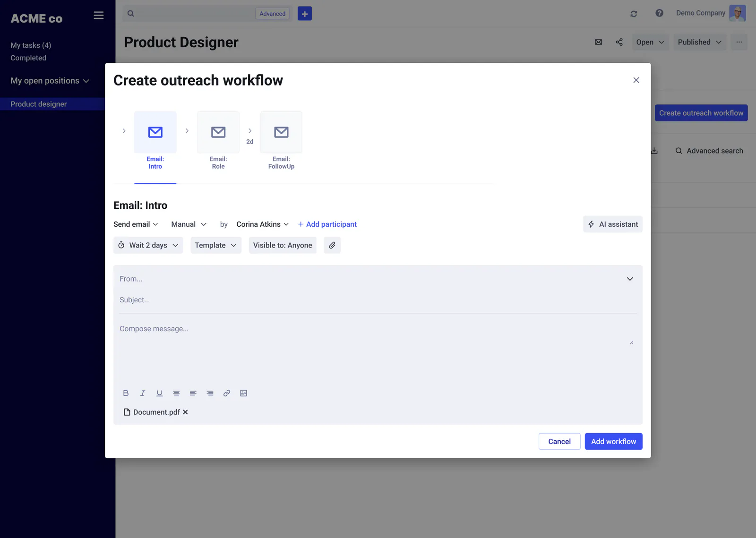
Task: Expand the From field chevron
Action: tap(630, 279)
